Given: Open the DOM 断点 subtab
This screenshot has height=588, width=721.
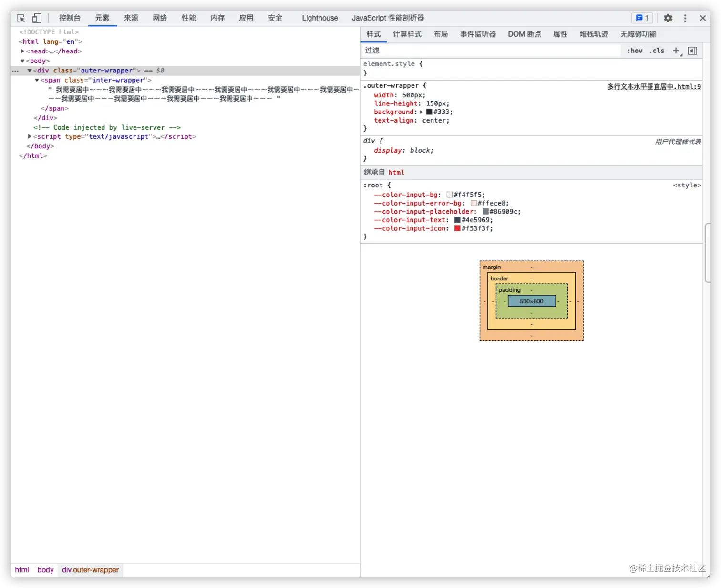Looking at the screenshot, I should (525, 34).
